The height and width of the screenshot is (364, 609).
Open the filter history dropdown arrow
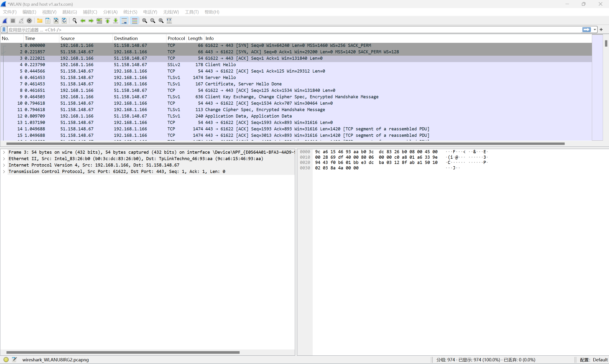(x=595, y=30)
